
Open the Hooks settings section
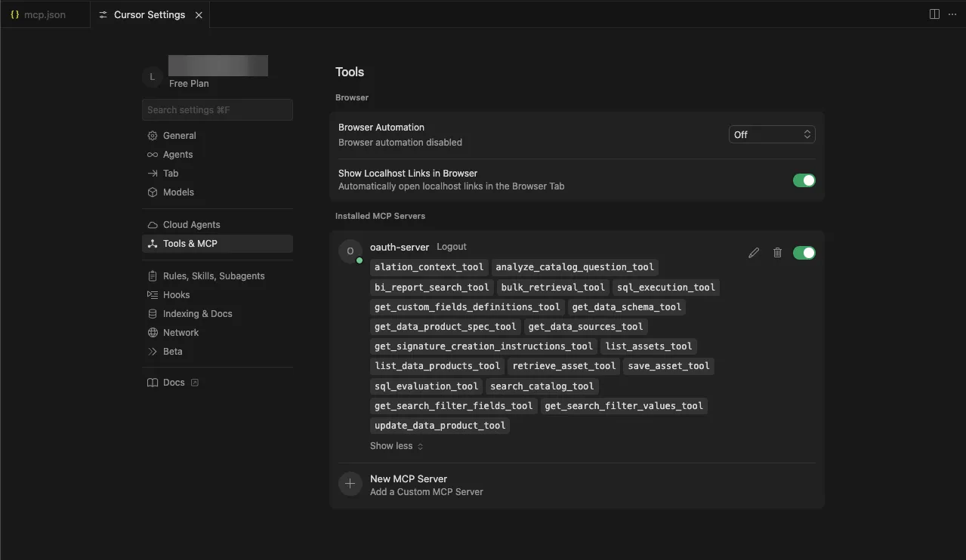175,294
